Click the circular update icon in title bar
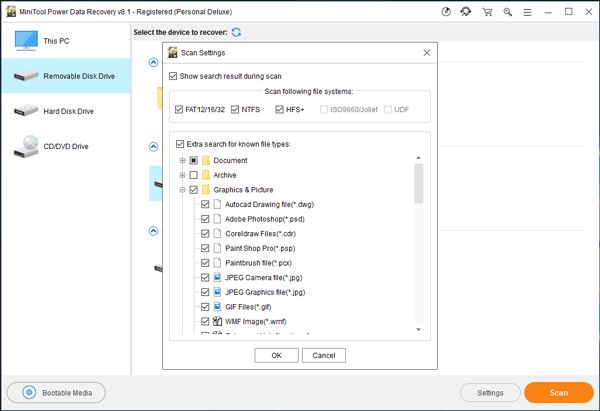The height and width of the screenshot is (411, 600). tap(446, 12)
